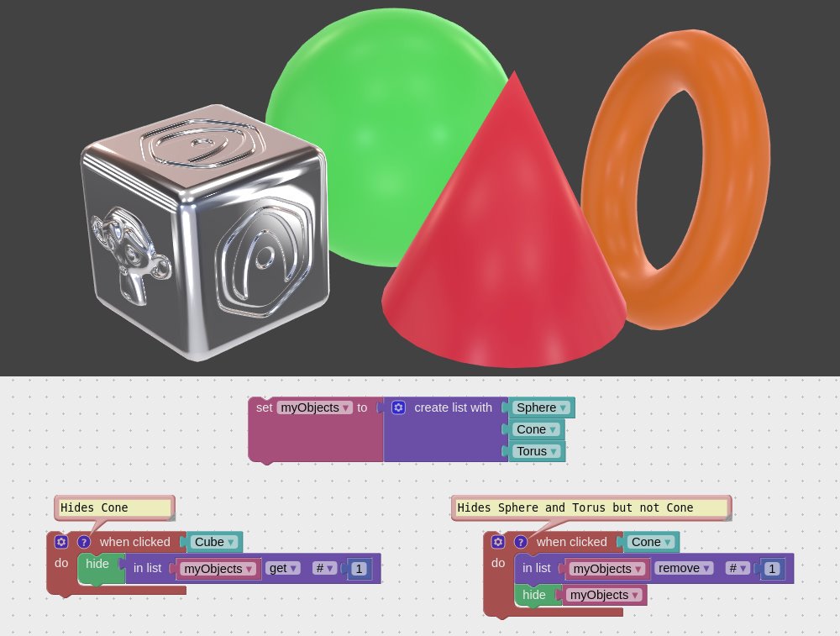Click the chrome cube in the 3D scene
840x636 pixels.
click(203, 233)
